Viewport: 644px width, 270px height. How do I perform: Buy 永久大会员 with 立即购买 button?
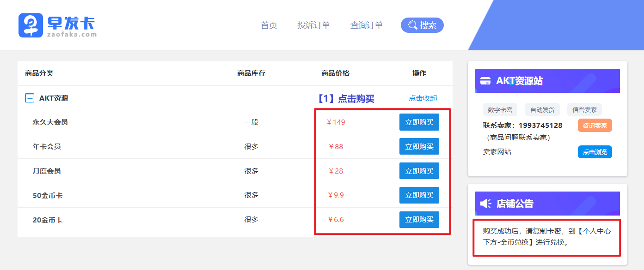[419, 122]
